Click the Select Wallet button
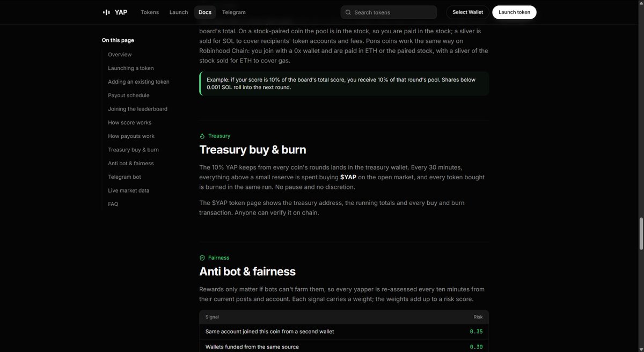 point(468,12)
